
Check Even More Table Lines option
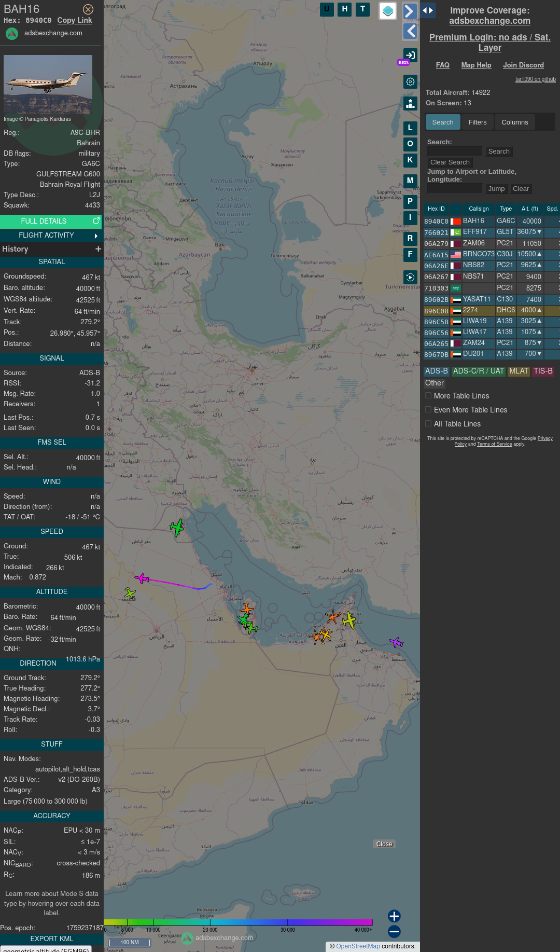point(428,410)
